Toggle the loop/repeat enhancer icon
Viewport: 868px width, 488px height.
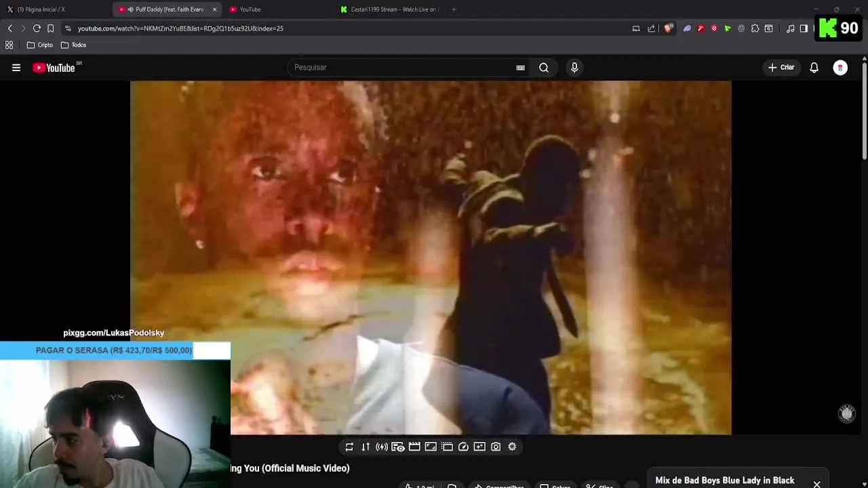coord(349,447)
